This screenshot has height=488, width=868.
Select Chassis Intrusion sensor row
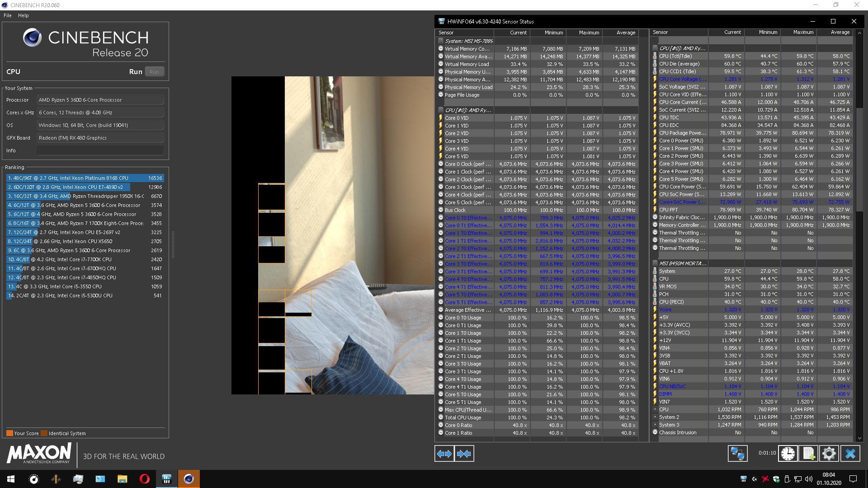point(751,432)
